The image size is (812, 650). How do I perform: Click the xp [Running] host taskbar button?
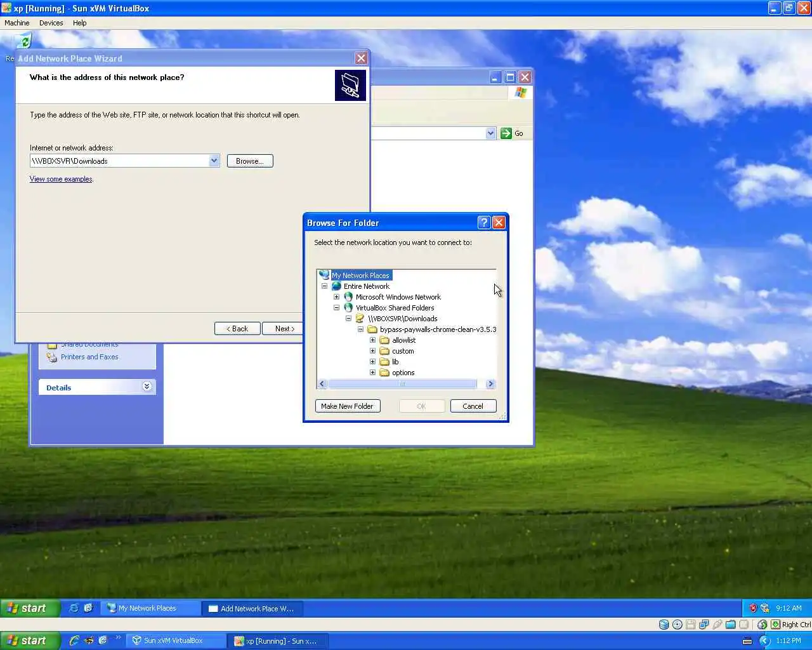click(278, 641)
